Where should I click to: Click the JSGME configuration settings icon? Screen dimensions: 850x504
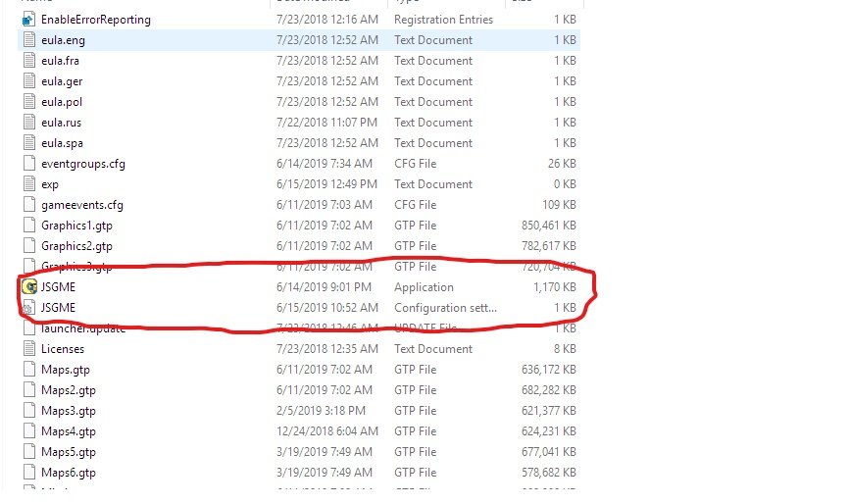click(x=28, y=308)
